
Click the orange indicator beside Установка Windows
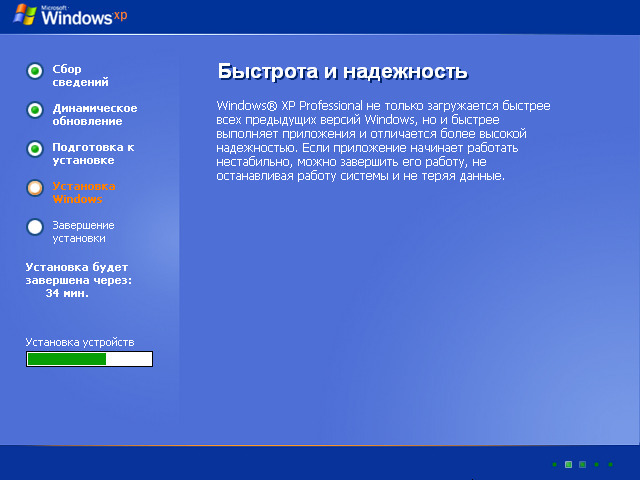tap(35, 188)
